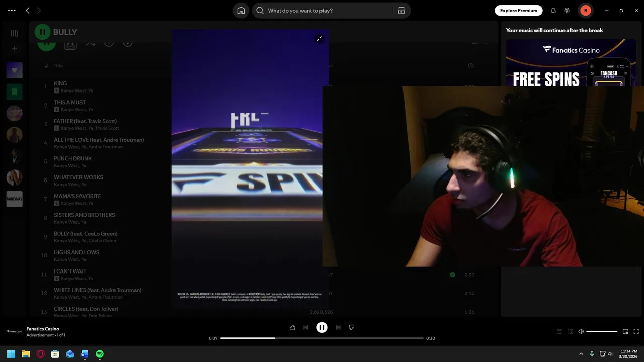Open the Browse icon in search bar

coord(401,10)
